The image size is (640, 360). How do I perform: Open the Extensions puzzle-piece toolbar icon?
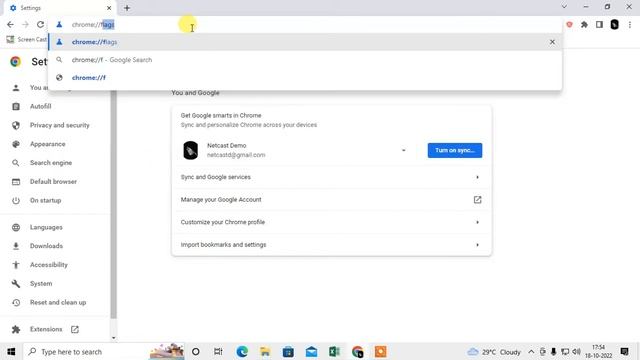click(584, 24)
